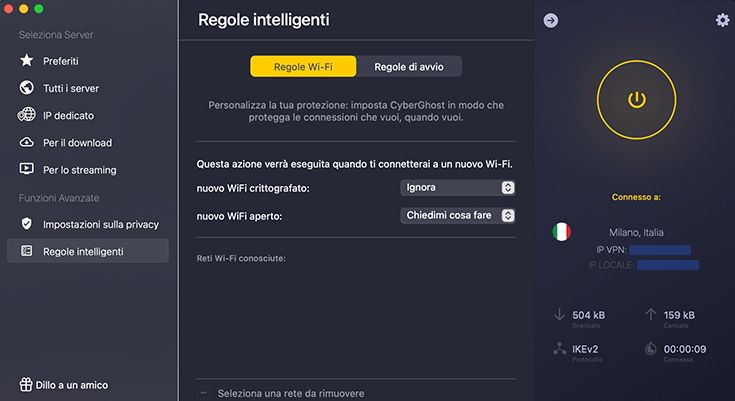735x401 pixels.
Task: Click the timer icon next to 00:00:09
Action: pos(651,348)
